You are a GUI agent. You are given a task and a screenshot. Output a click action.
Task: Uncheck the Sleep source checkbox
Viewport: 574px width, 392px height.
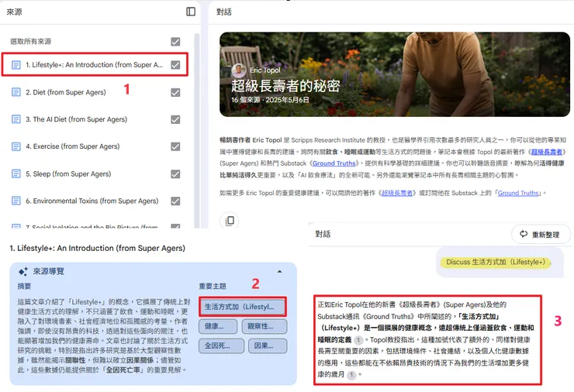(175, 174)
